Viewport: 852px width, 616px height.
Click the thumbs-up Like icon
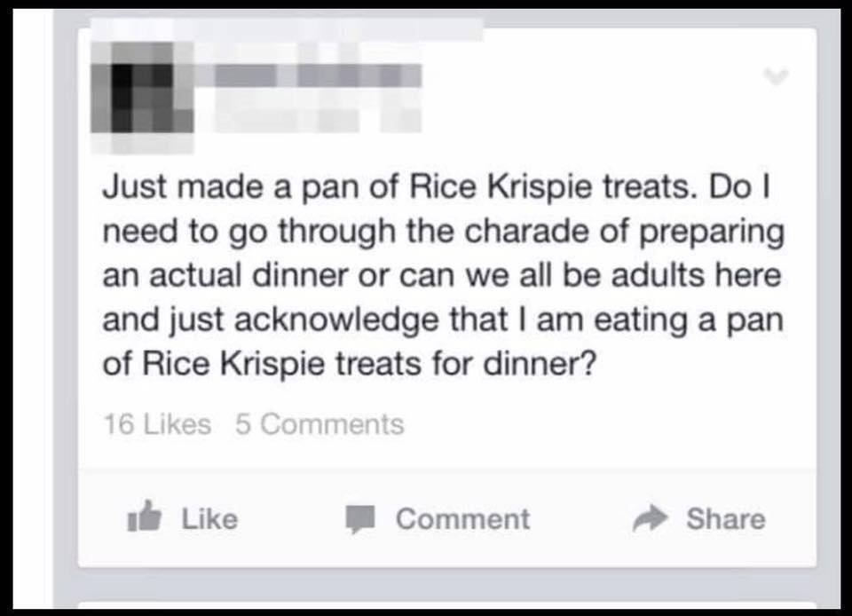144,516
